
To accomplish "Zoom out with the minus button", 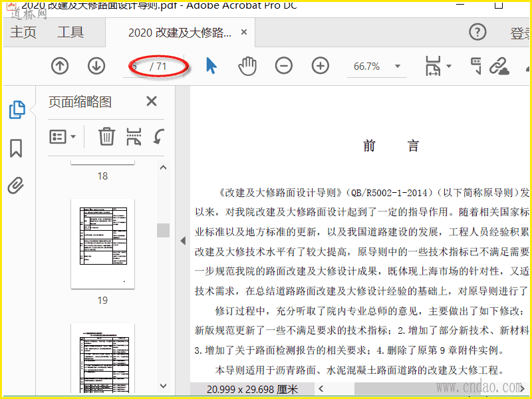I will [x=284, y=66].
